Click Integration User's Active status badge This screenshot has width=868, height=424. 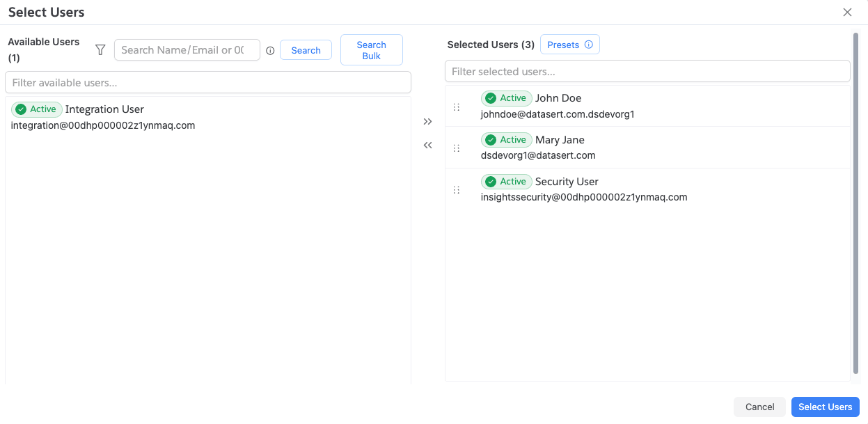click(37, 109)
